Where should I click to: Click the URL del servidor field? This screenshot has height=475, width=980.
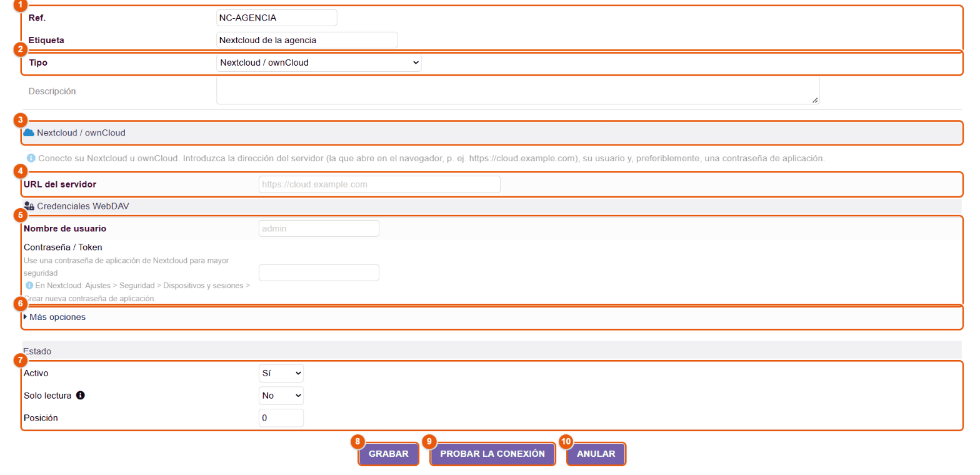(x=379, y=184)
